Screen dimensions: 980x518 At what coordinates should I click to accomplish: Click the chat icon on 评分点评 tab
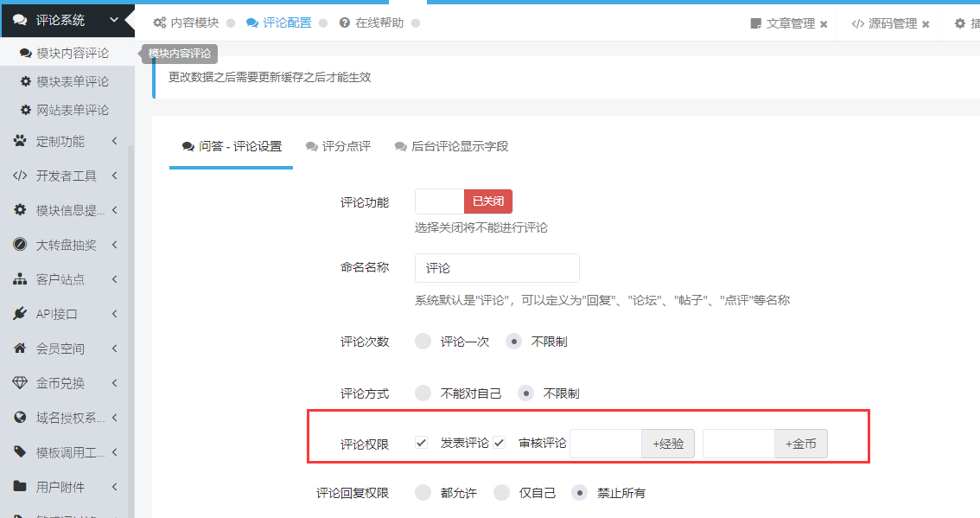pyautogui.click(x=311, y=146)
